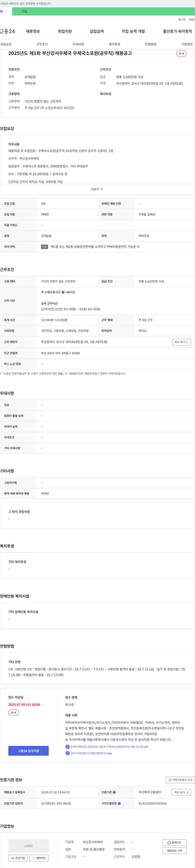Click the 국민연금, 고용보험, 산재보험, 건강보험 value

[65, 331]
